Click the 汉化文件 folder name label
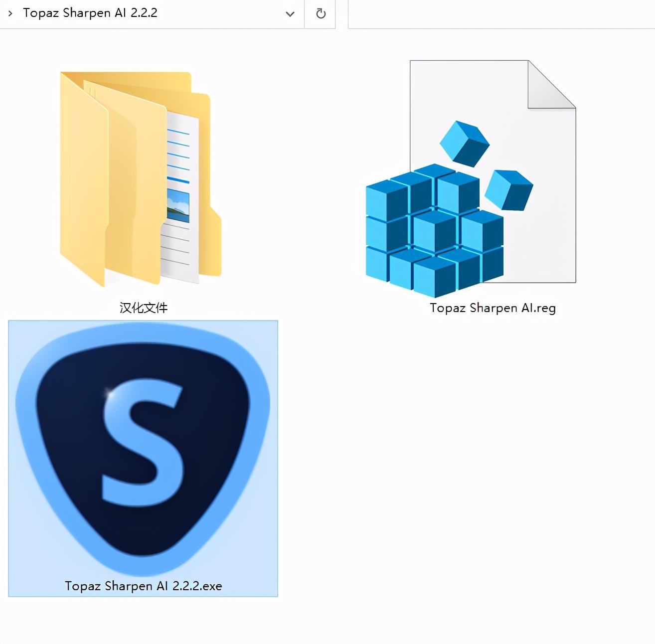The image size is (655, 644). [144, 308]
